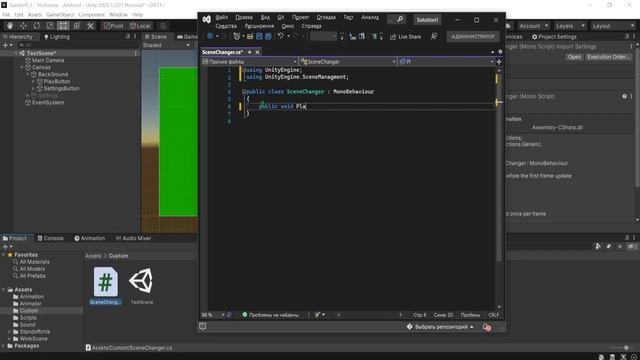Collapse the Assets folder tree
The image size is (640, 360).
(4, 289)
